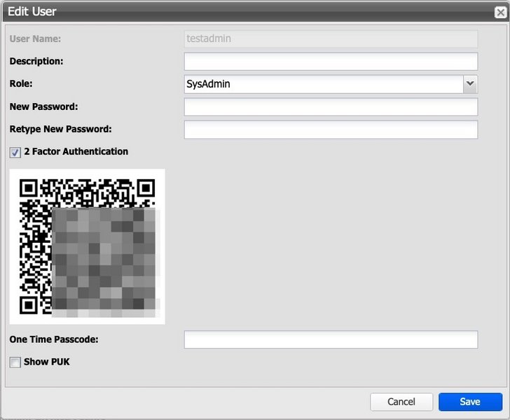Enable the Show PUK checkbox

tap(15, 362)
